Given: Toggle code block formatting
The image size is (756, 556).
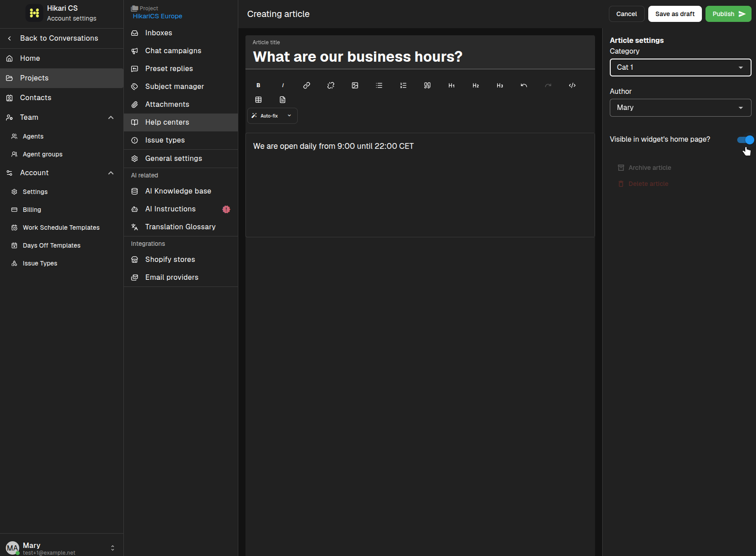Looking at the screenshot, I should (572, 85).
